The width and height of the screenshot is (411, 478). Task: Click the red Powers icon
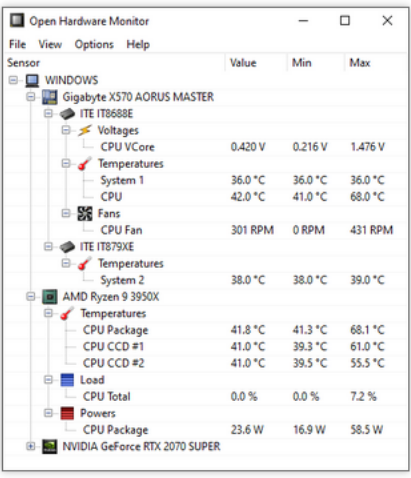click(67, 413)
